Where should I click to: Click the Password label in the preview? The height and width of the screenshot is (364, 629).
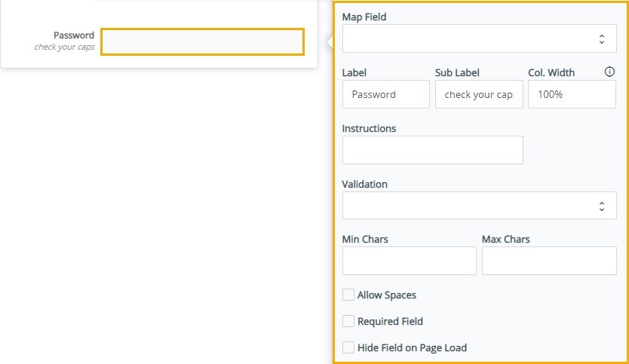(x=74, y=35)
